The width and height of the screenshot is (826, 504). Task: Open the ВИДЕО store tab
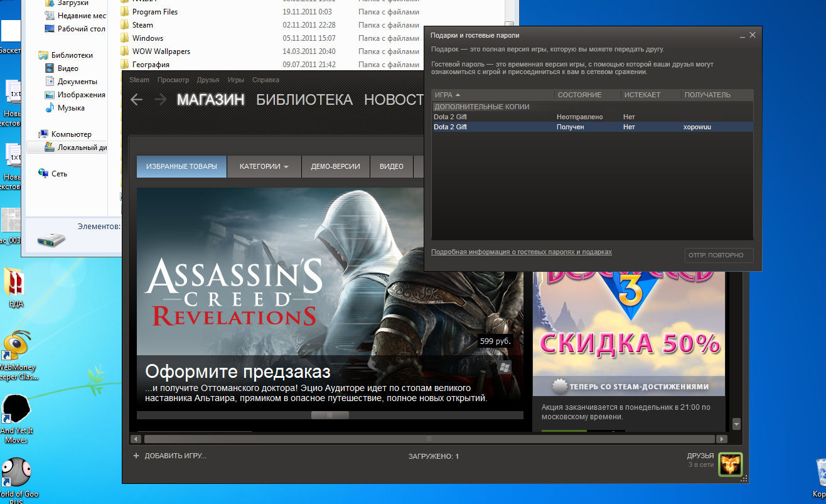click(x=392, y=166)
